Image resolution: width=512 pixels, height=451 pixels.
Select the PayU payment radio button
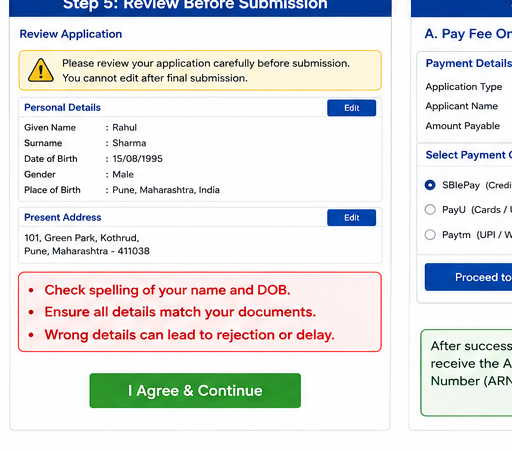[x=430, y=210]
